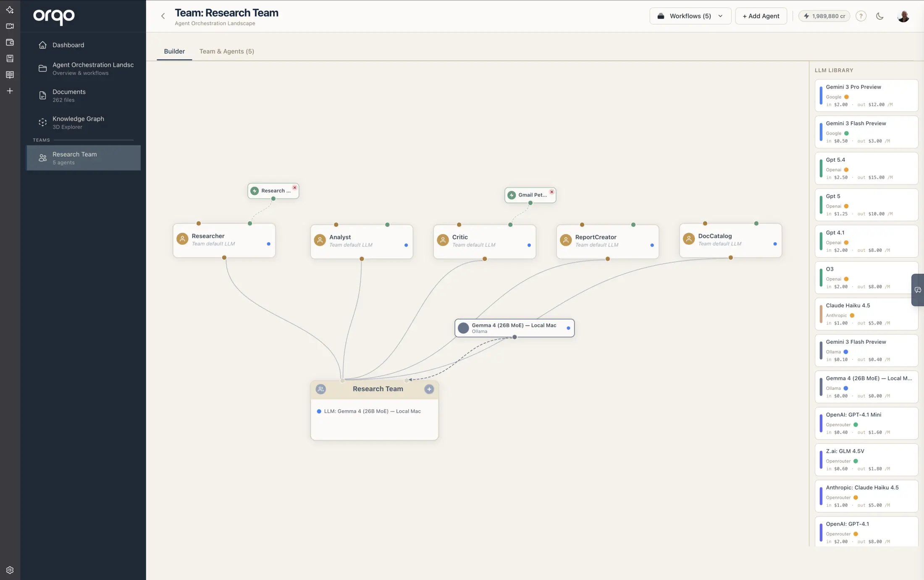
Task: Click the Add Agent button
Action: pyautogui.click(x=761, y=16)
